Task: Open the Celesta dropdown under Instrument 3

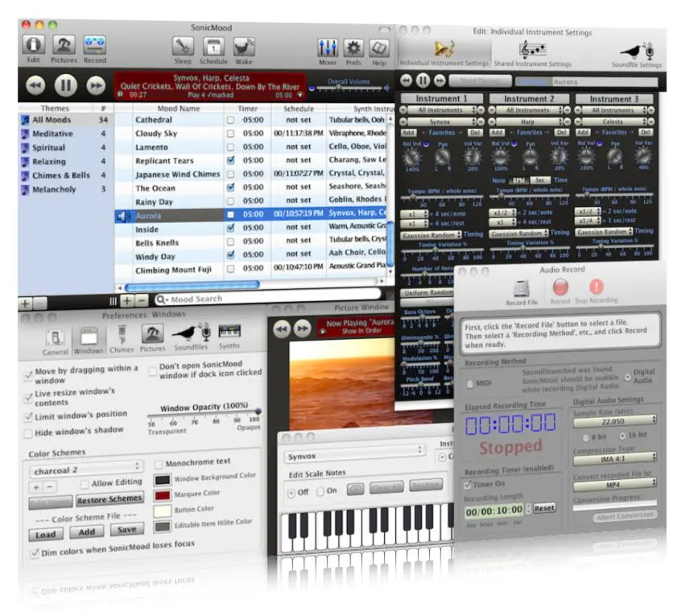Action: 616,122
